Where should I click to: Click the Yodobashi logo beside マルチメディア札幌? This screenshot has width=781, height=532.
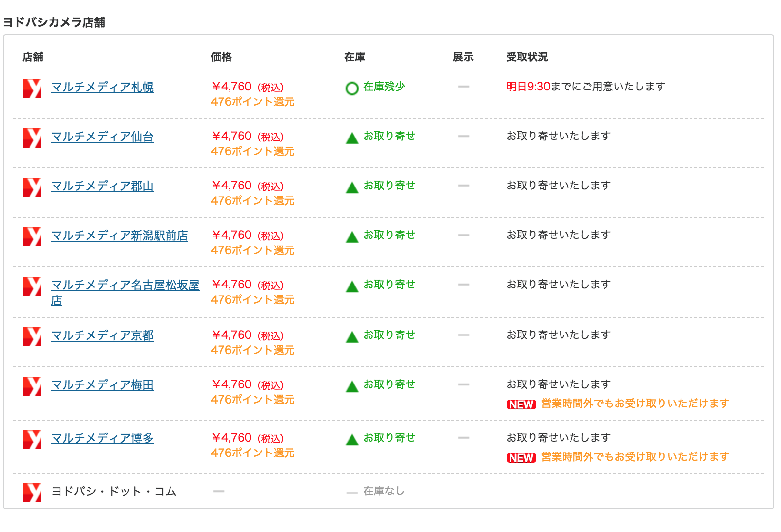32,89
